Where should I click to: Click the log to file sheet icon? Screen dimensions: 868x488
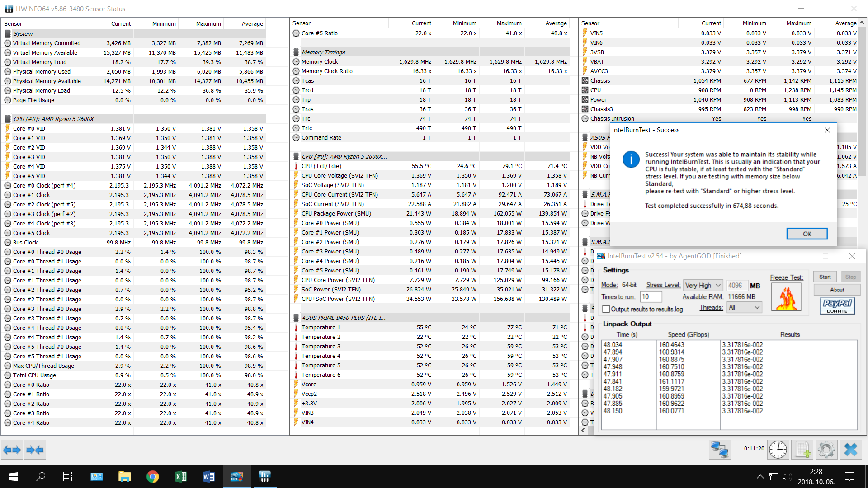(x=802, y=450)
